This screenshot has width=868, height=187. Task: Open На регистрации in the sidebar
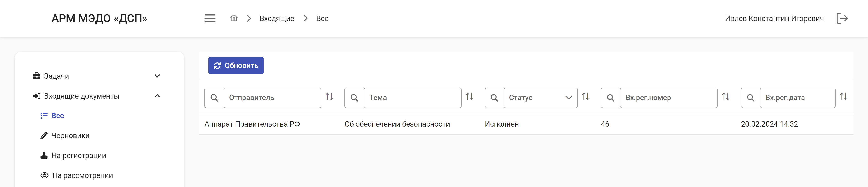point(79,156)
